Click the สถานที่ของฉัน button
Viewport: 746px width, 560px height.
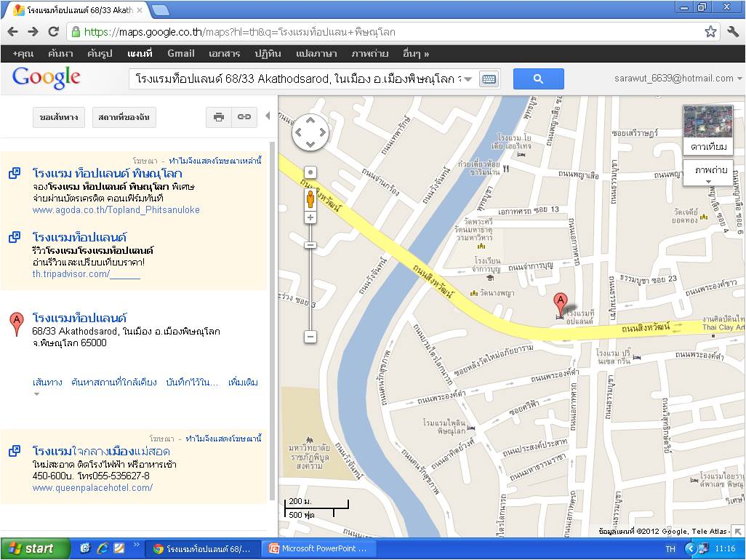coord(124,117)
